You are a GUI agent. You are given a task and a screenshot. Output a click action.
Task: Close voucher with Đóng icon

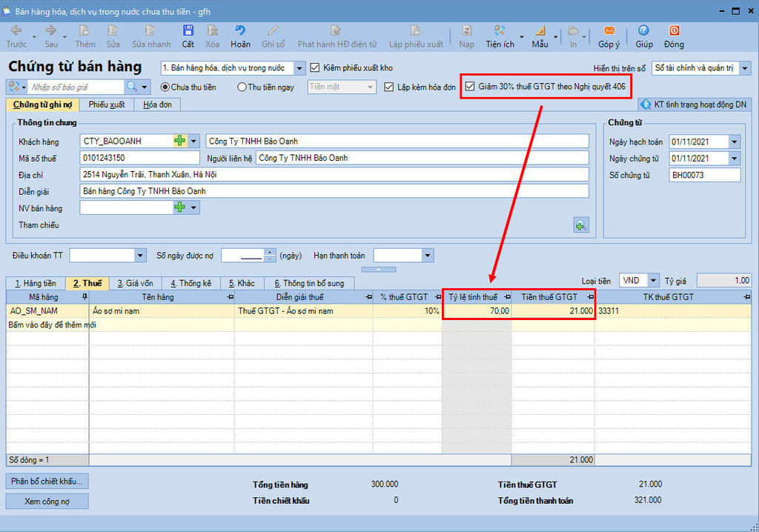(674, 31)
